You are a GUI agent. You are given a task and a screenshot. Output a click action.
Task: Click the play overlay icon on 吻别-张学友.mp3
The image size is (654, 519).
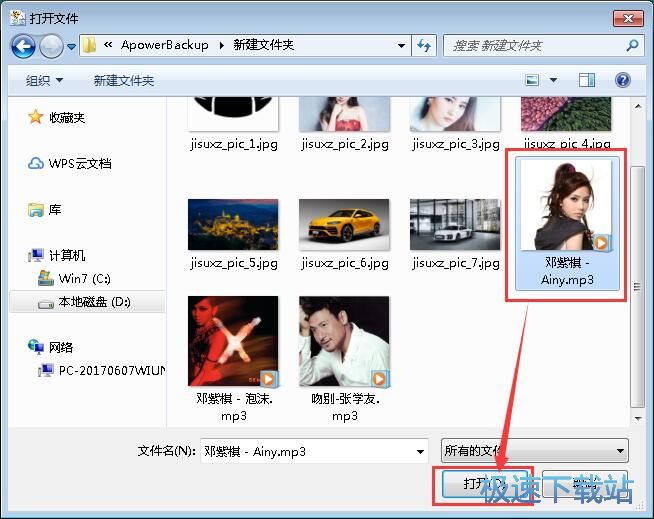(x=379, y=379)
